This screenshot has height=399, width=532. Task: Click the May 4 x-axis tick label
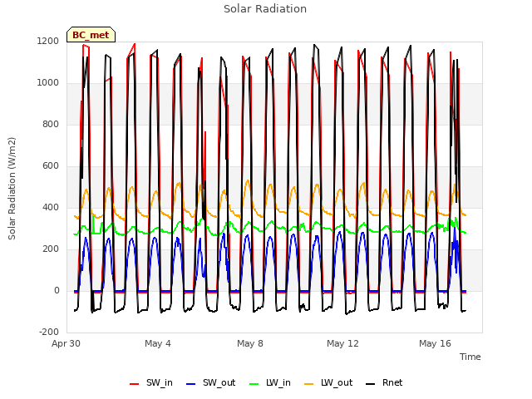click(x=158, y=343)
